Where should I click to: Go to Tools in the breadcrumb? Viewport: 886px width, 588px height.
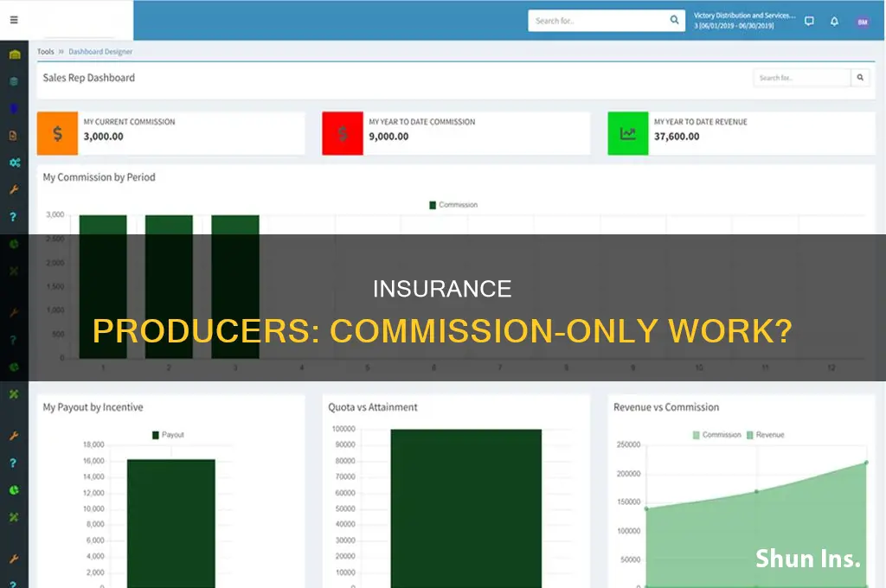point(46,51)
